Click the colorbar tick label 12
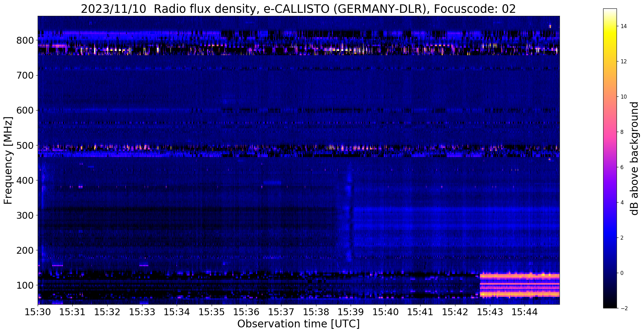644x333 pixels. tap(623, 61)
